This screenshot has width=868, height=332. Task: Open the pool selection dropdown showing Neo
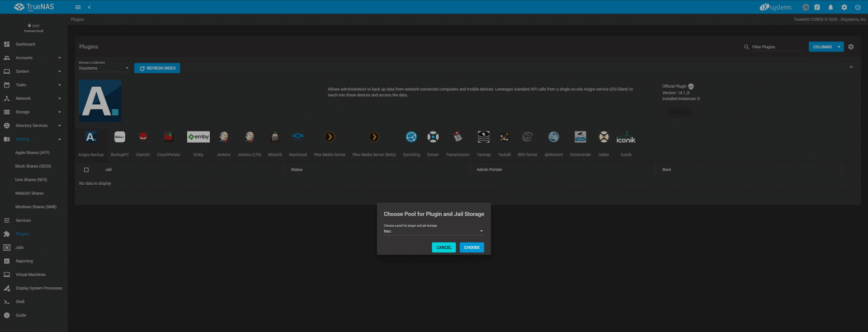(x=434, y=231)
